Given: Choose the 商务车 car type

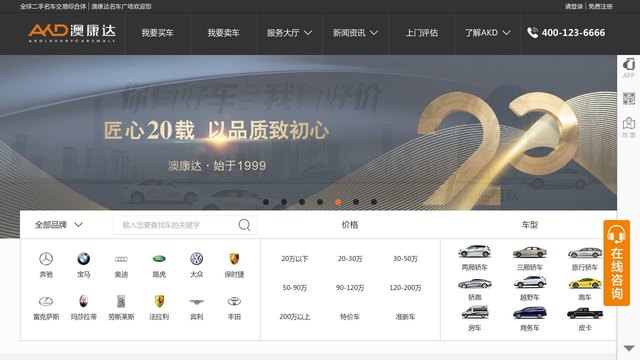Looking at the screenshot, I should (x=530, y=318).
